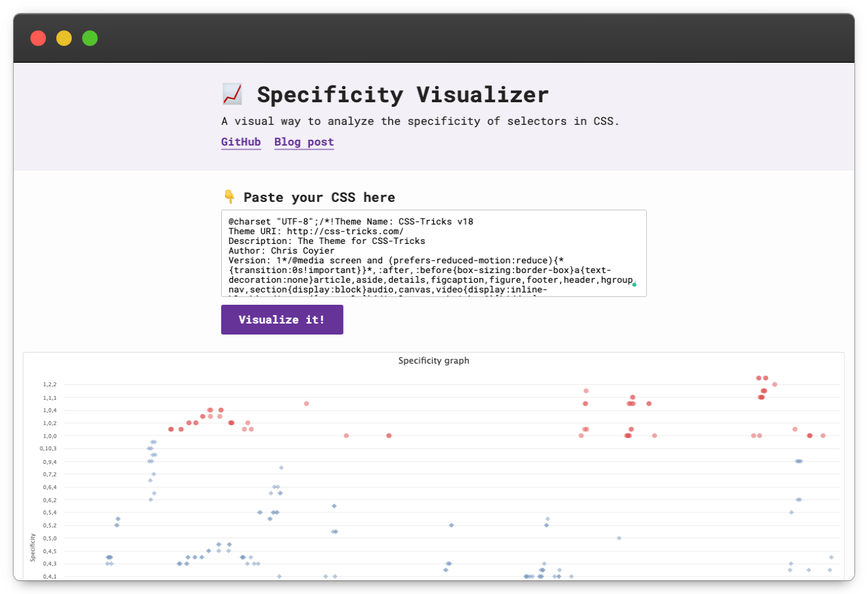The height and width of the screenshot is (594, 868).
Task: Maximize the window using the green button
Action: click(x=90, y=38)
